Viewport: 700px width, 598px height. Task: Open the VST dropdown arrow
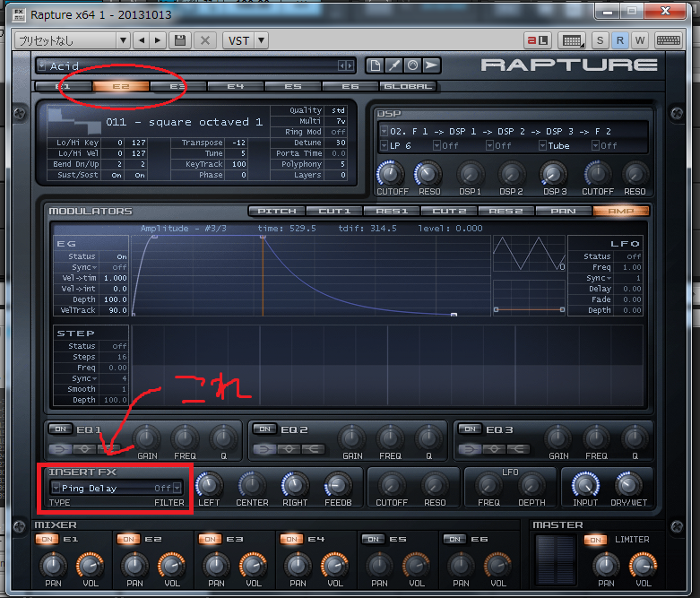(x=261, y=40)
